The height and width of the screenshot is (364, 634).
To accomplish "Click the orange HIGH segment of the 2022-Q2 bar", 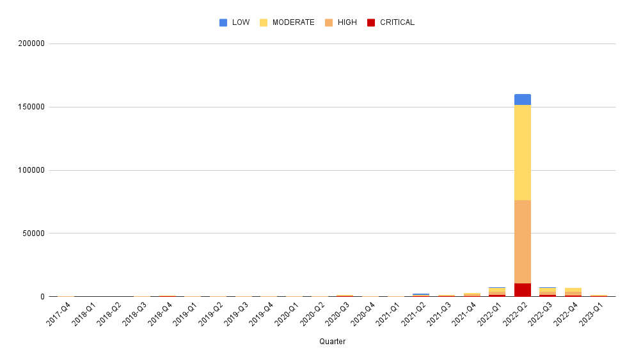I will coord(522,242).
